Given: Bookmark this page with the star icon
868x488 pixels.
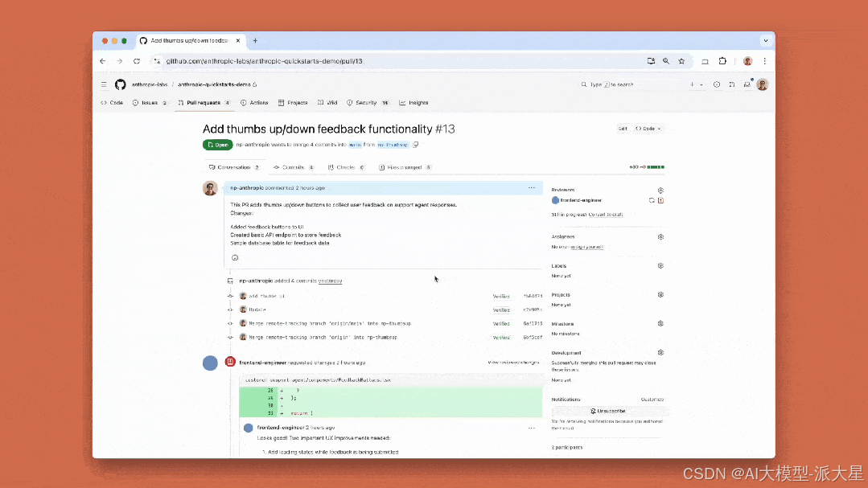Looking at the screenshot, I should point(681,61).
